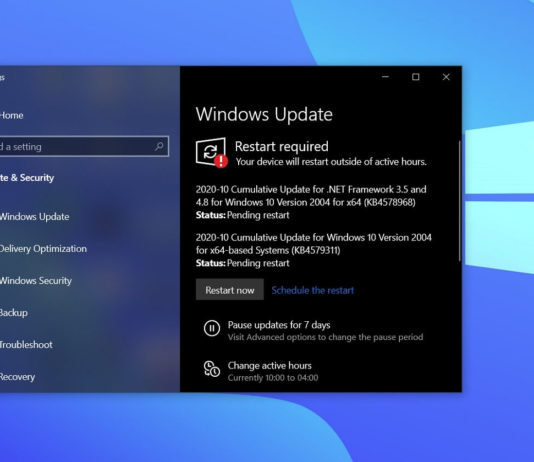Click the Update & Security section heading
This screenshot has width=534, height=462.
point(27,178)
